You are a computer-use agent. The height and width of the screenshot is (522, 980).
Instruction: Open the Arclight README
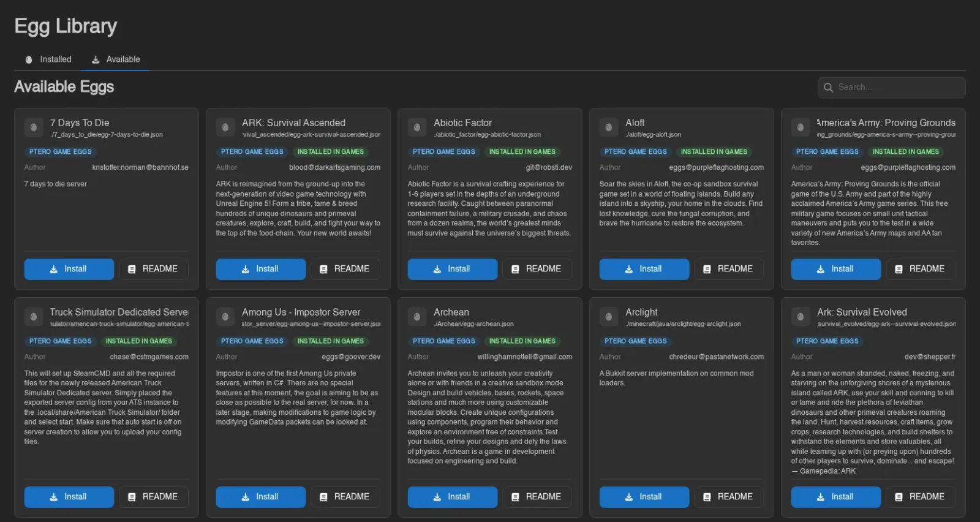click(729, 497)
